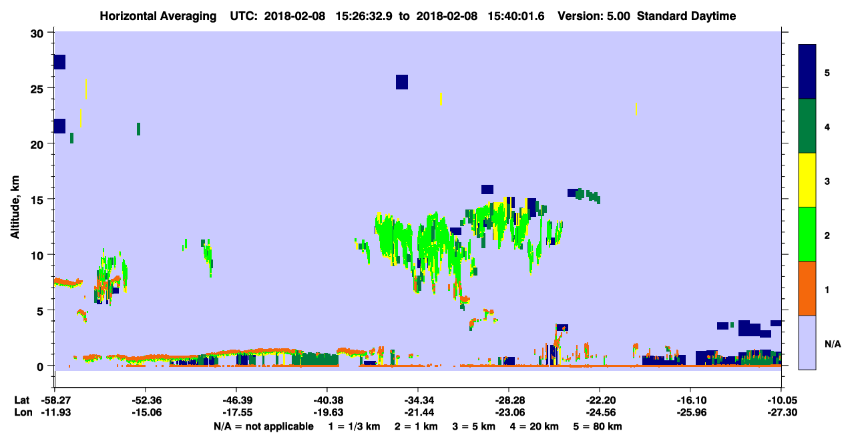This screenshot has width=868, height=445.
Task: Click the colorbar label '3'
Action: [827, 181]
